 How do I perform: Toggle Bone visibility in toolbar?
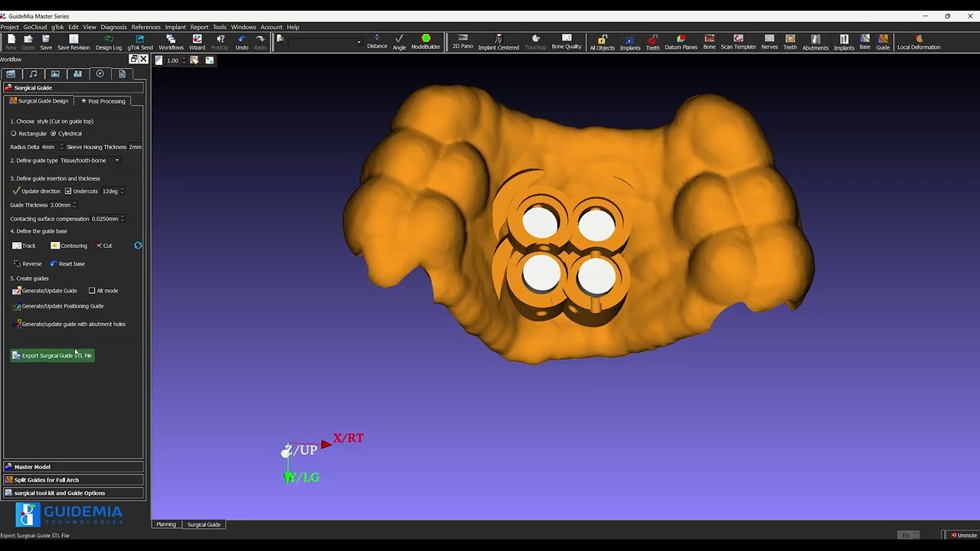tap(709, 41)
